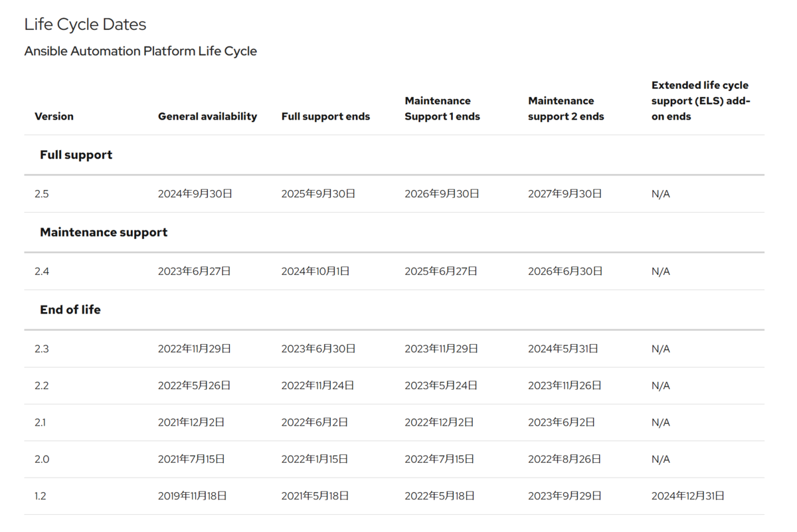
Task: Select version cell '2.4'
Action: point(42,271)
